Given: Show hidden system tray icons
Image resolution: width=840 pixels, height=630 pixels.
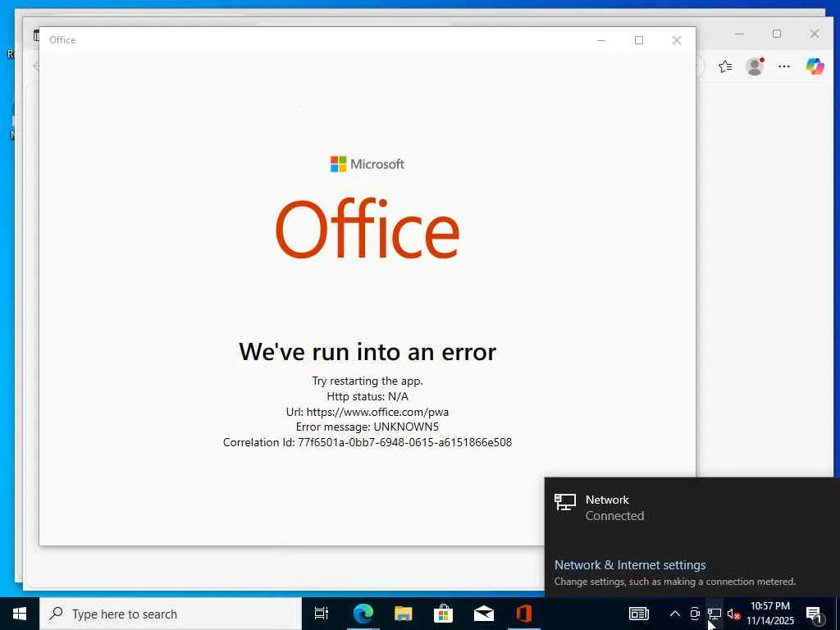Looking at the screenshot, I should (675, 614).
